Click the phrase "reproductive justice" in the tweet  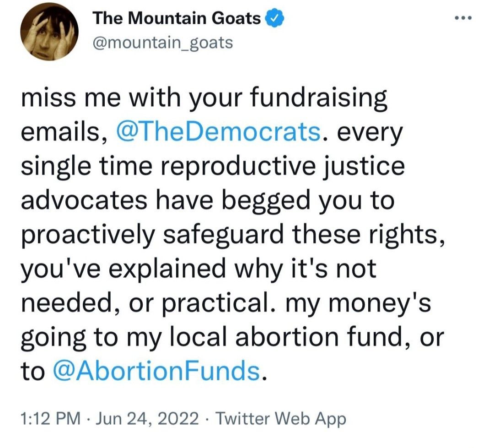click(281, 166)
